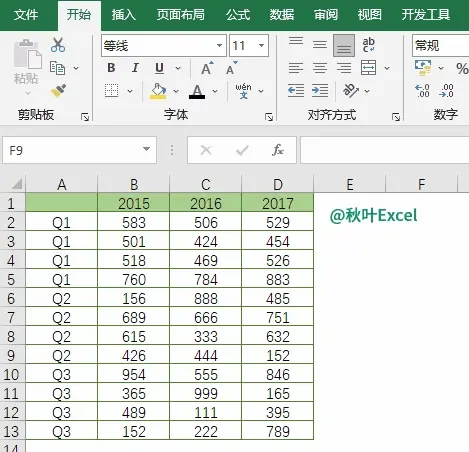Open the 文件 tab
This screenshot has width=469, height=452.
[x=26, y=15]
